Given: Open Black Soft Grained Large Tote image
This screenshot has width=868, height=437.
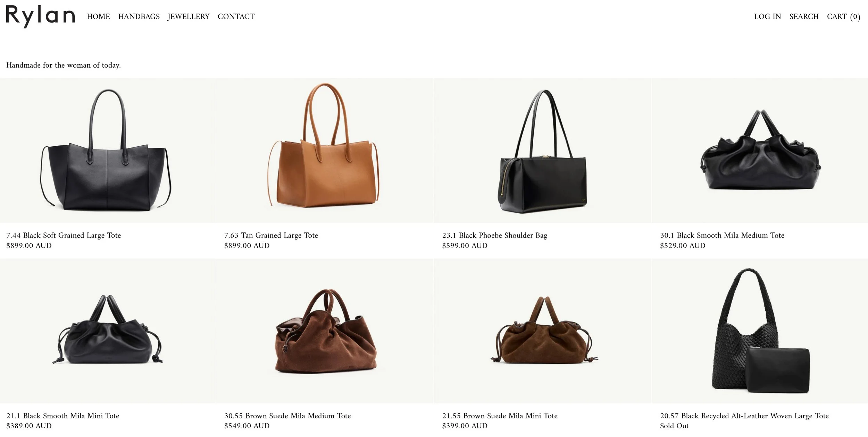Looking at the screenshot, I should (x=108, y=151).
